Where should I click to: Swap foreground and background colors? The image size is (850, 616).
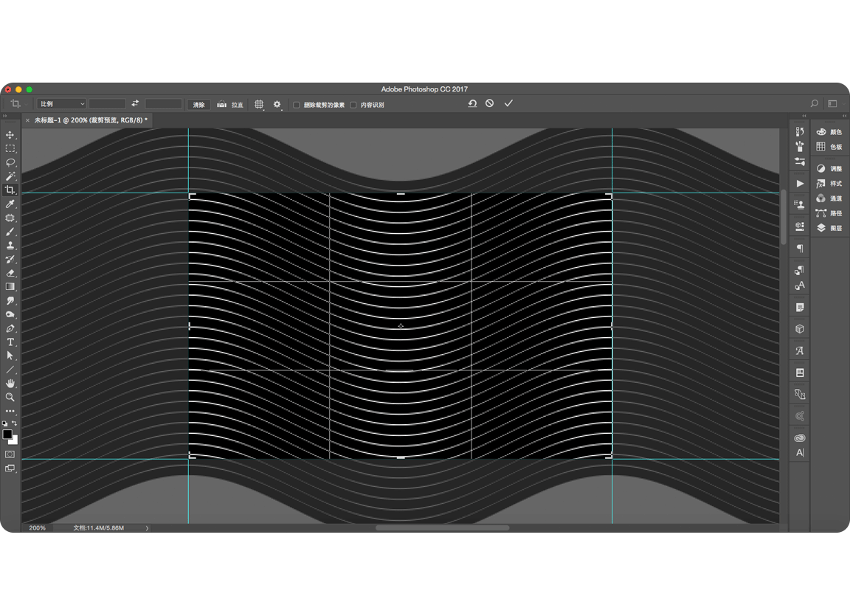(x=15, y=423)
